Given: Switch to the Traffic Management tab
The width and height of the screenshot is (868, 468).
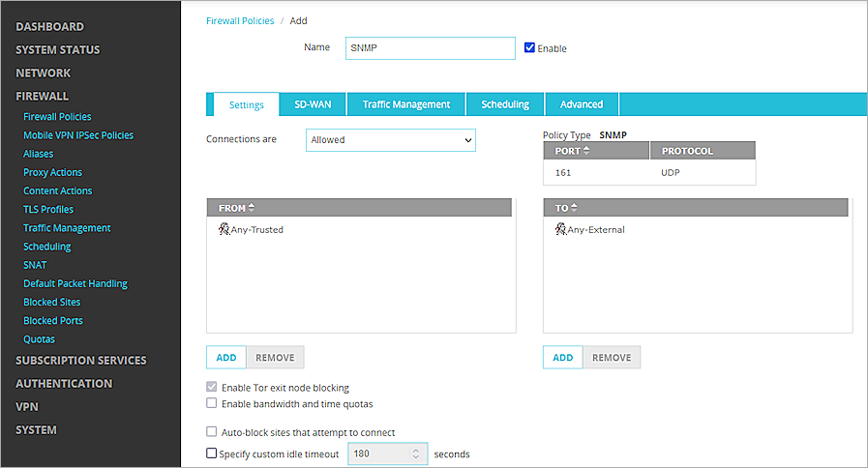Looking at the screenshot, I should tap(406, 104).
